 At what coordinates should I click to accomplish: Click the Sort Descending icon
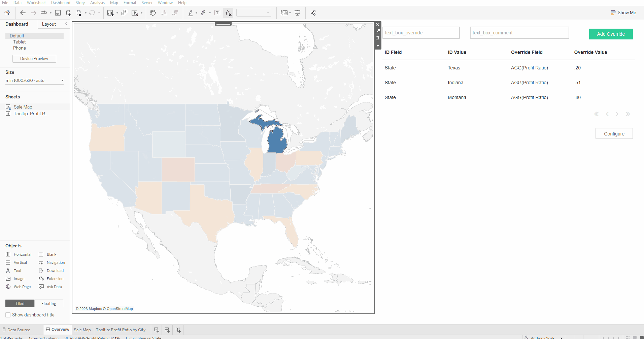coord(175,13)
